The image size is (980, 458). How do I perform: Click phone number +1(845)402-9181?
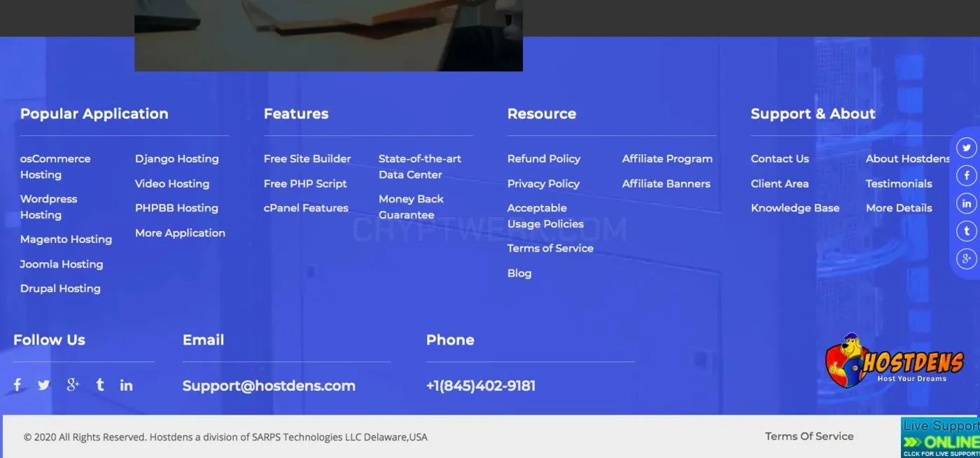tap(481, 386)
